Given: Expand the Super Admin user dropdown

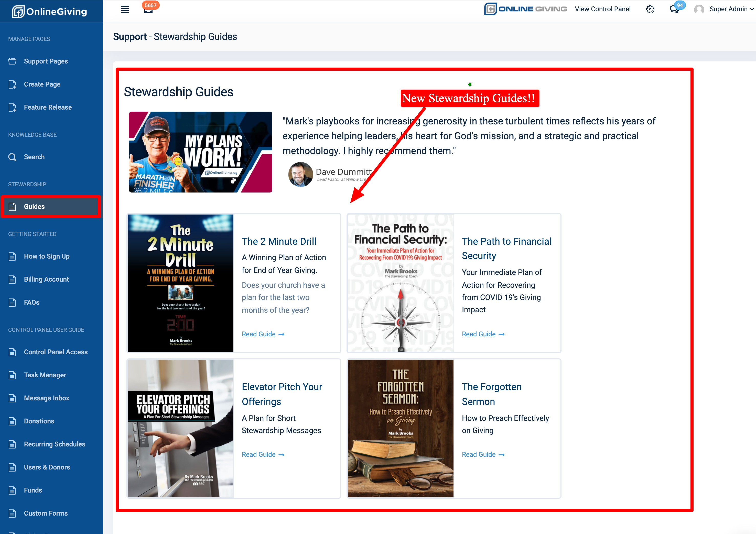Looking at the screenshot, I should [732, 9].
